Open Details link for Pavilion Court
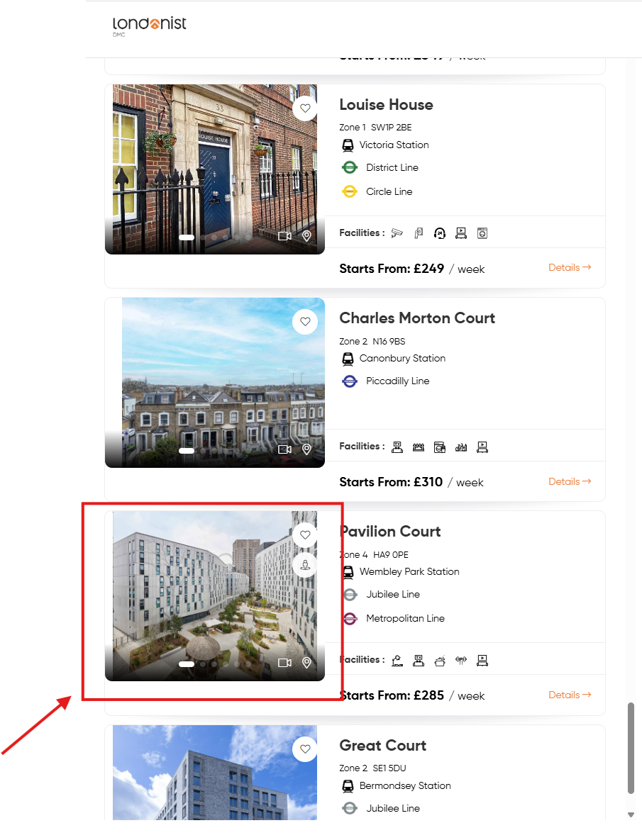Screen dimensions: 642x840 tap(570, 695)
